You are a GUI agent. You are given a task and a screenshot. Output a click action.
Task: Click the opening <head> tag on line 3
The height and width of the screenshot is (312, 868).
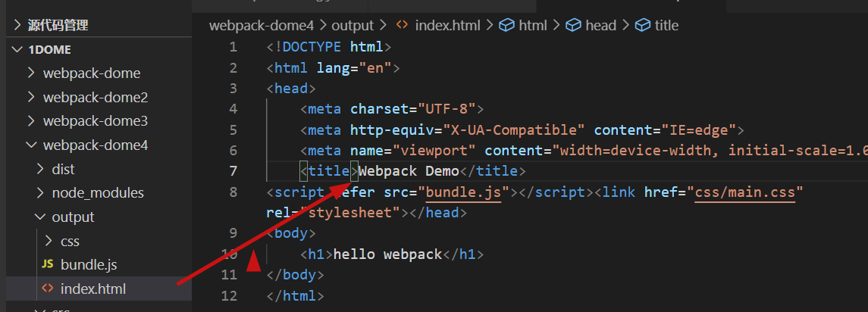[291, 89]
